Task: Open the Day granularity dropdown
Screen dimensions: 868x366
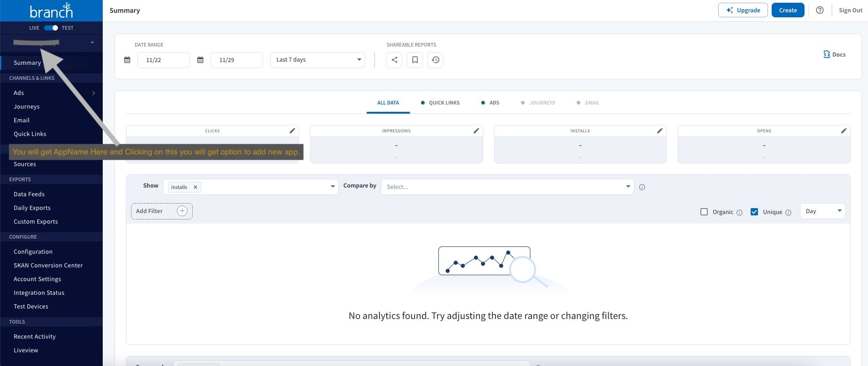Action: (822, 211)
